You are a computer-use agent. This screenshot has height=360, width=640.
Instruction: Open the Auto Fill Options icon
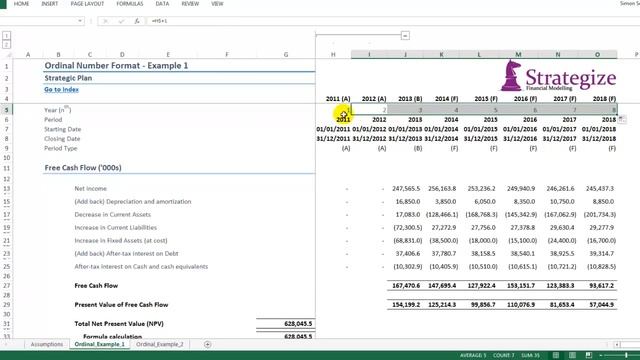(621, 119)
